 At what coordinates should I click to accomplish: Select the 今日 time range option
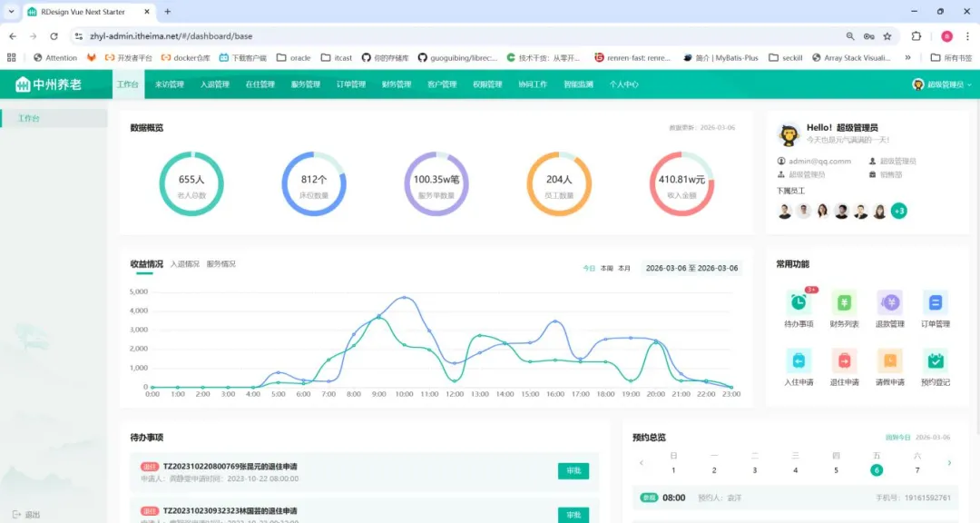589,269
